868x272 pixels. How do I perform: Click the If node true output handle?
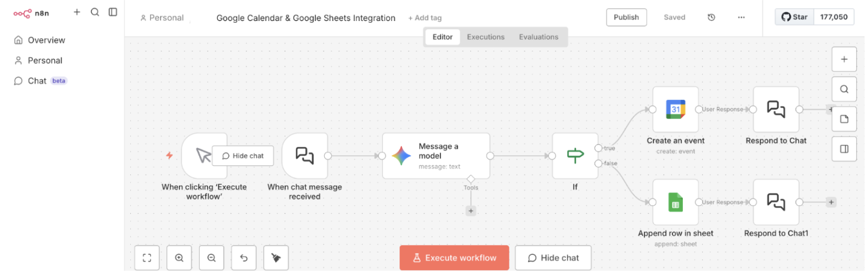pyautogui.click(x=598, y=148)
